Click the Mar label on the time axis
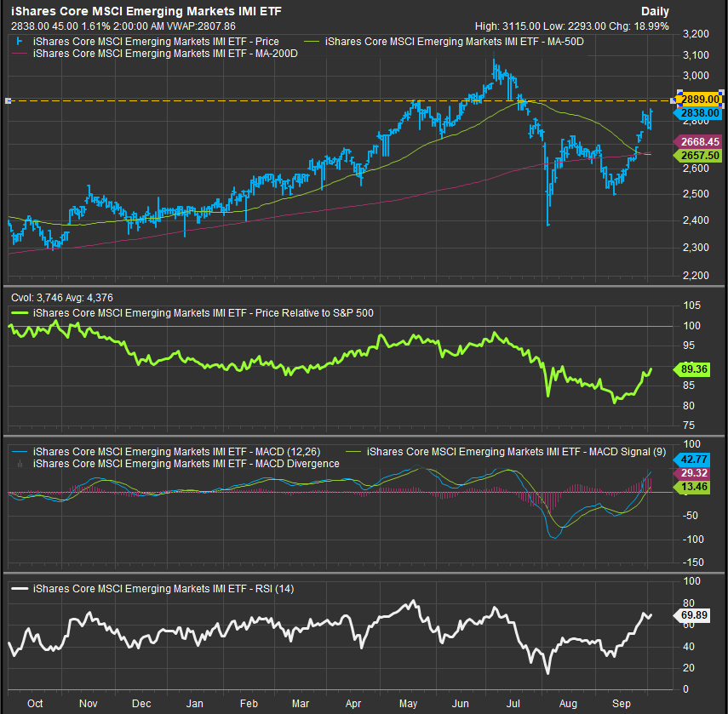The image size is (728, 714). tap(301, 703)
